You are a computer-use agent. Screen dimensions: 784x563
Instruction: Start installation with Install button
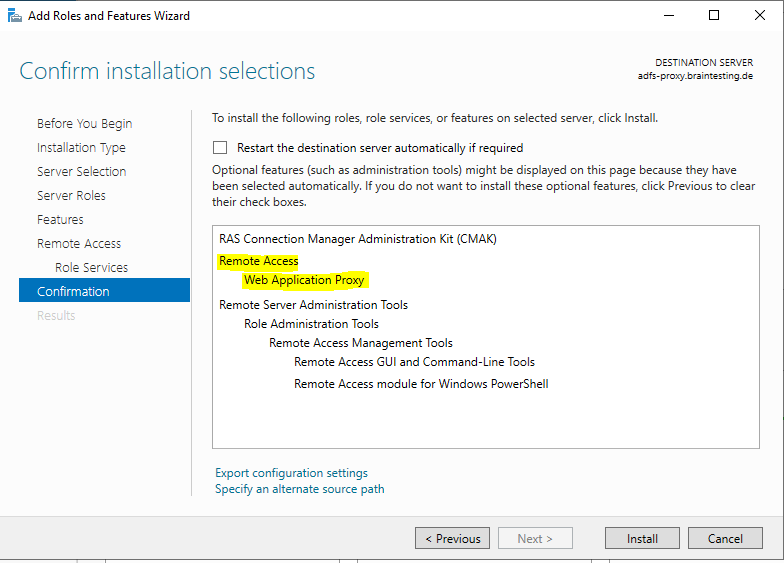point(642,538)
